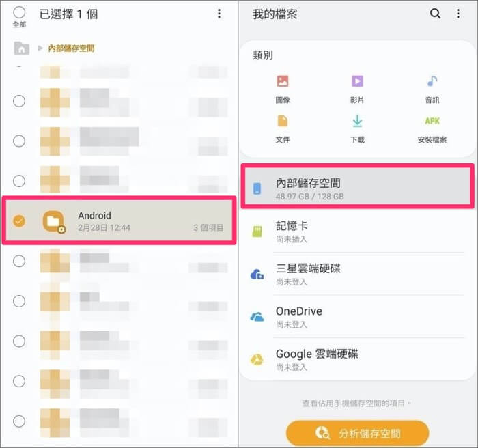The width and height of the screenshot is (478, 448).
Task: Open the OneDrive storage entry
Action: click(357, 317)
